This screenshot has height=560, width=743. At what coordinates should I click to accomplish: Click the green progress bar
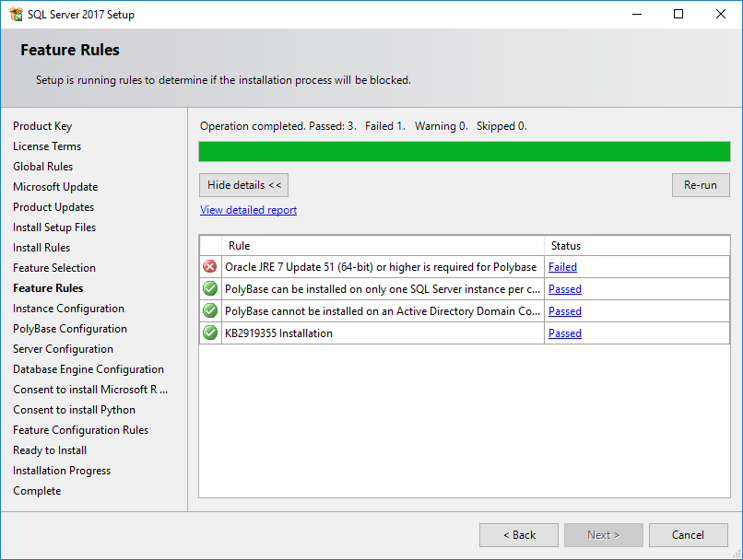tap(465, 151)
